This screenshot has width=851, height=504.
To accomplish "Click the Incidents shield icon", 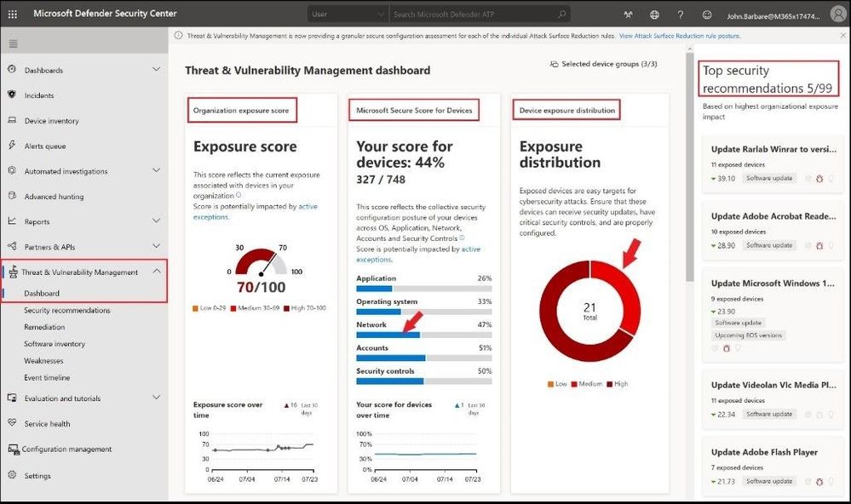I will pos(12,94).
